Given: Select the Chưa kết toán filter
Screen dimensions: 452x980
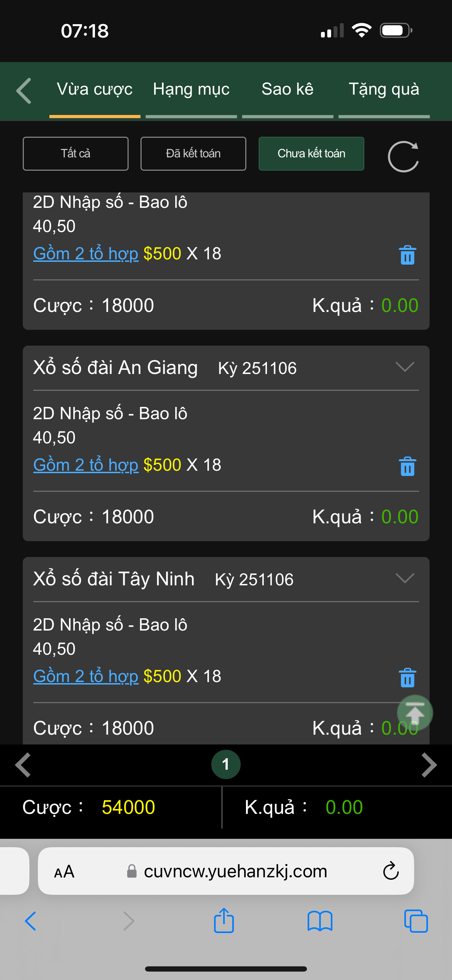Looking at the screenshot, I should [x=311, y=154].
